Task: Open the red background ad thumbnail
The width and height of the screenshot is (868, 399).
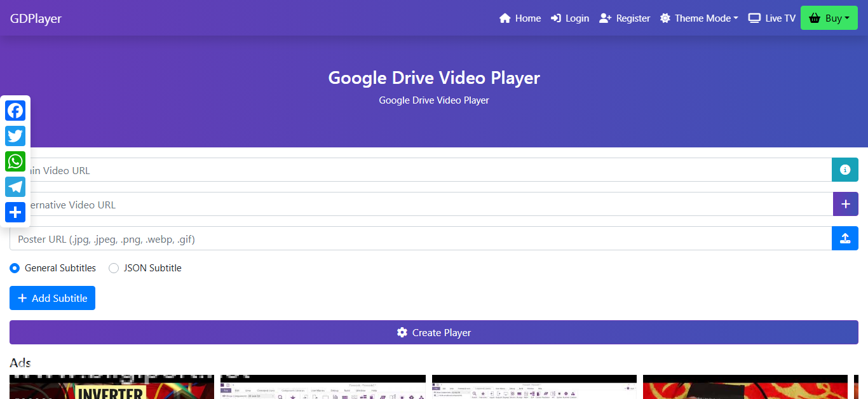Action: tap(745, 387)
